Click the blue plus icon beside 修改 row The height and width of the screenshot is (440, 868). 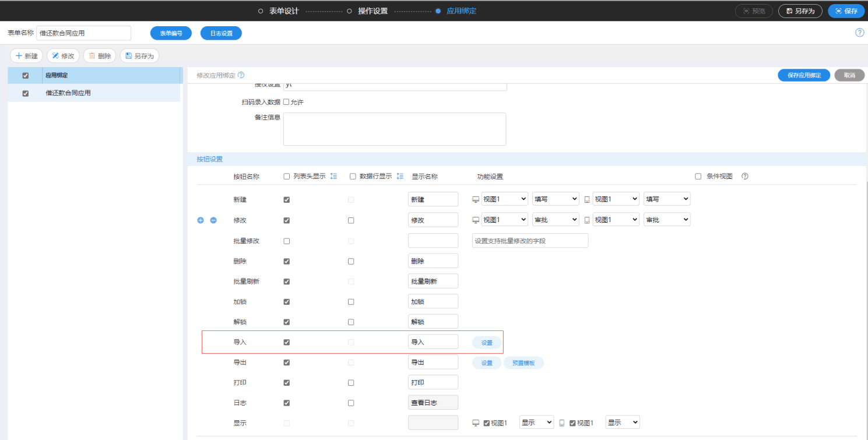point(201,220)
